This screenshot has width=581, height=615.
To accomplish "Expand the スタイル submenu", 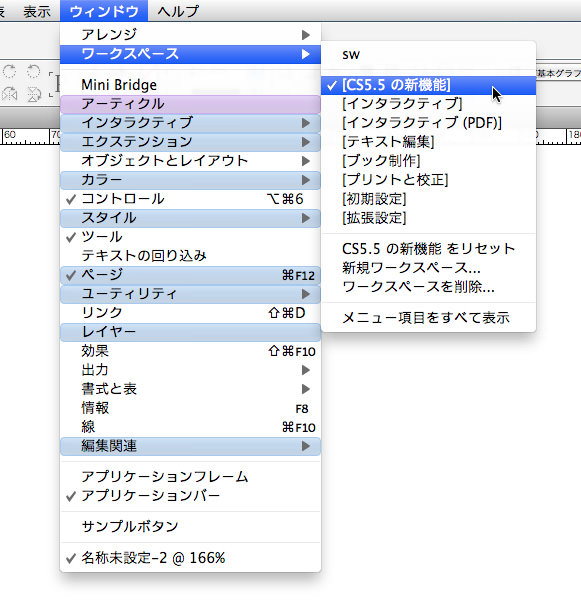I will click(190, 218).
